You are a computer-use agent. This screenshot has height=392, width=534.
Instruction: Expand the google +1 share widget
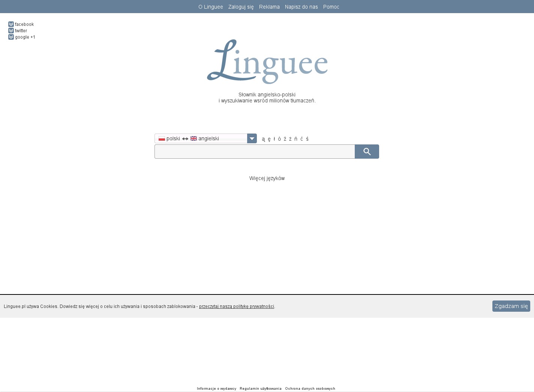(x=11, y=37)
